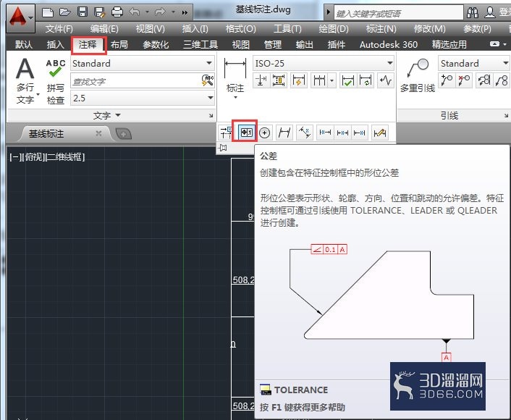This screenshot has height=420, width=511.
Task: Open the 视图(V) menu
Action: coord(151,29)
